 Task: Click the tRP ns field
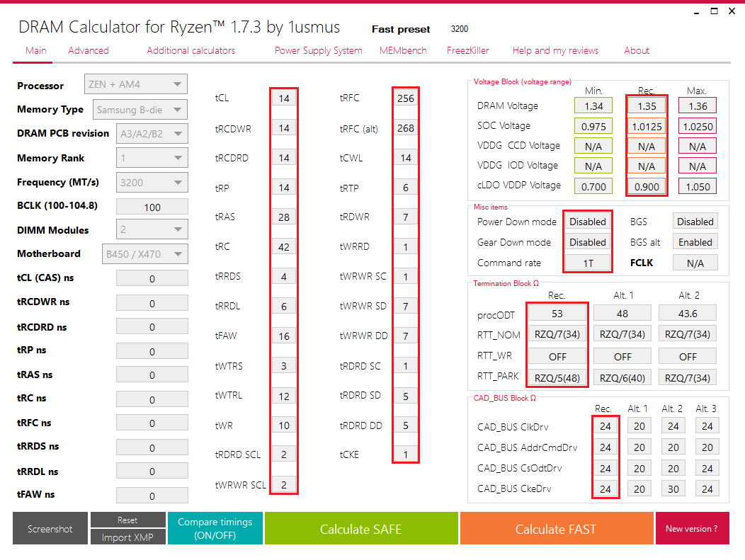pos(152,351)
